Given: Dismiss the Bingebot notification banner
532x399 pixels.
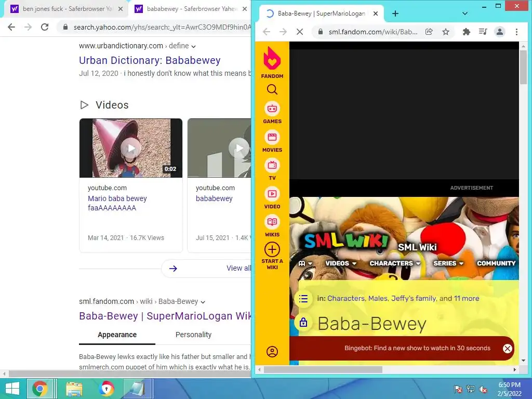Looking at the screenshot, I should 507,349.
